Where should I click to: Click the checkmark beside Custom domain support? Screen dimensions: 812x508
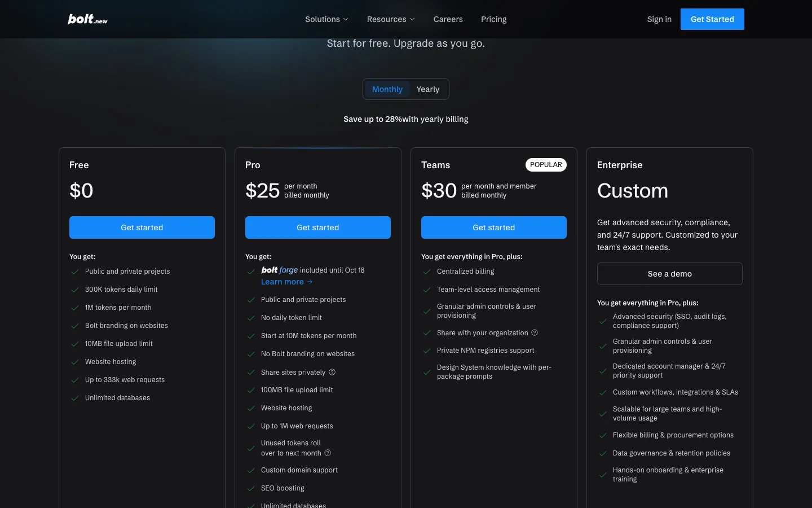coord(251,470)
